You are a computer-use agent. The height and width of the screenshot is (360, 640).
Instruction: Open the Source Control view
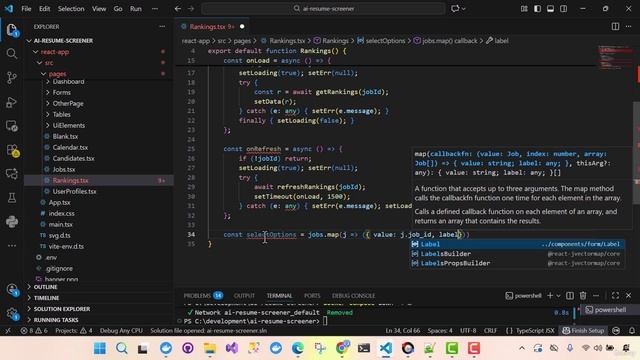click(12, 78)
